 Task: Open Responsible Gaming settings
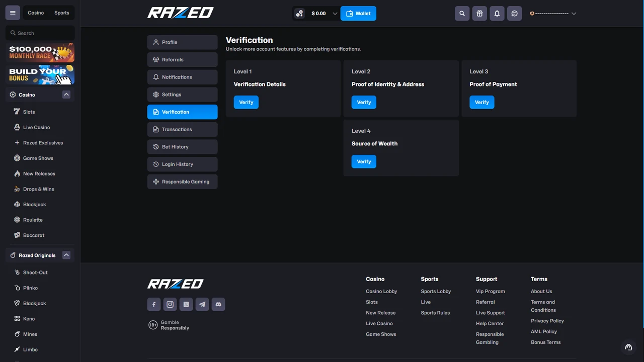[182, 182]
